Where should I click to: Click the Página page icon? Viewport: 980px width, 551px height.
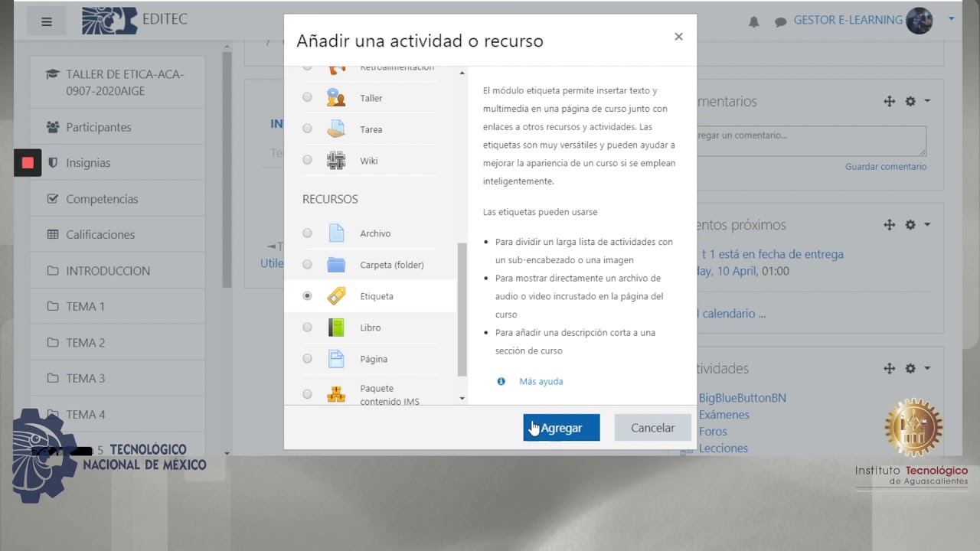pyautogui.click(x=336, y=359)
